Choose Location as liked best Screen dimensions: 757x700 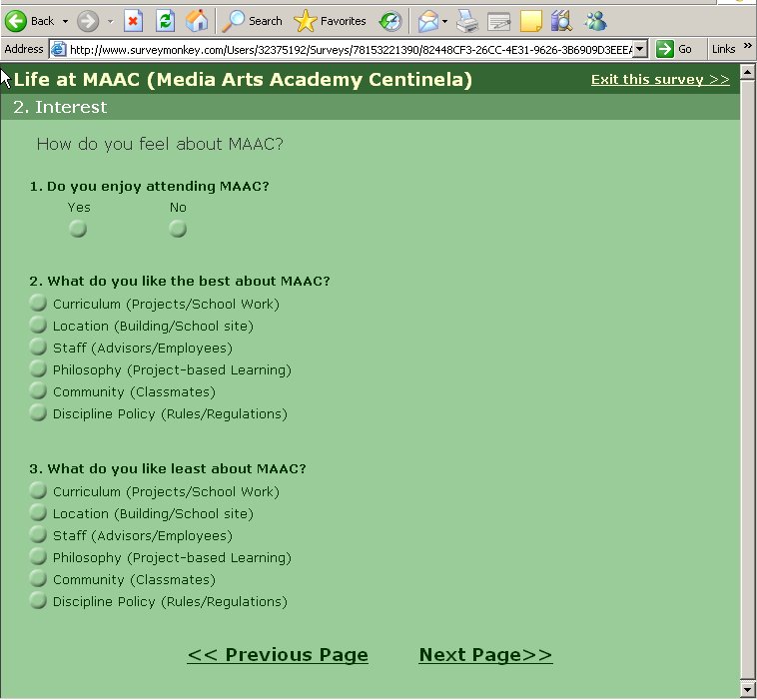(x=38, y=325)
